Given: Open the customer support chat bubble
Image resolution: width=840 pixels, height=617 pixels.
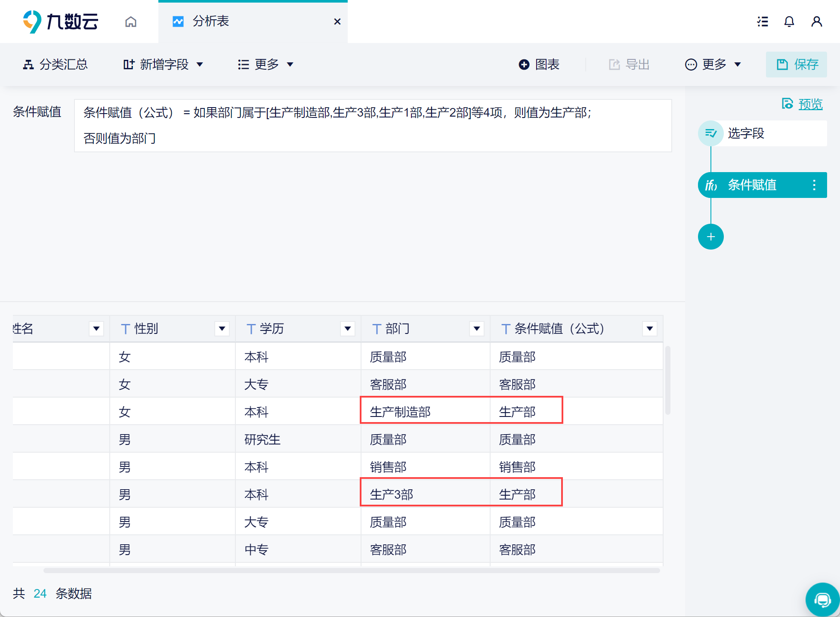Looking at the screenshot, I should point(822,600).
